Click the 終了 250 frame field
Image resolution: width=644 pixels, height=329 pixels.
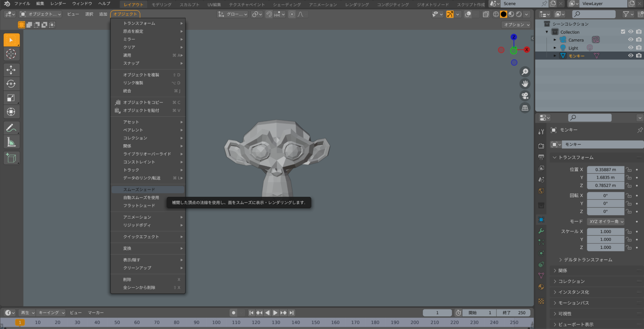click(x=514, y=313)
